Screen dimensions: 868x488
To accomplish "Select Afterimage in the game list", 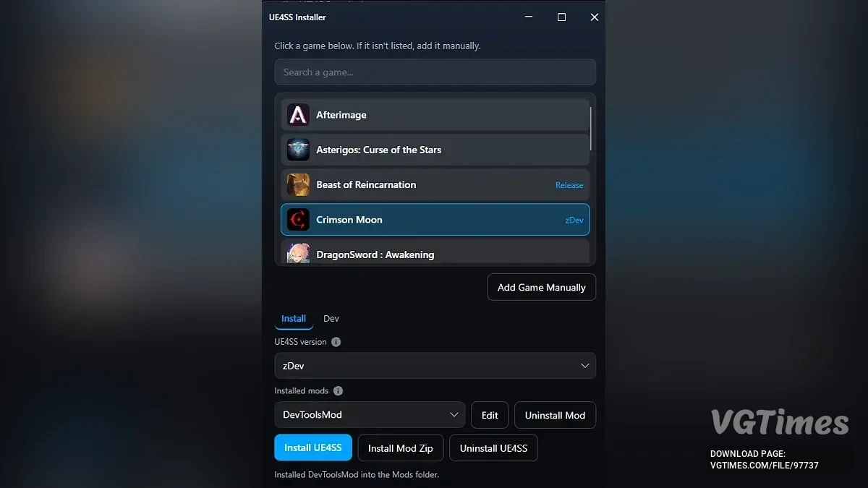I will (x=435, y=115).
